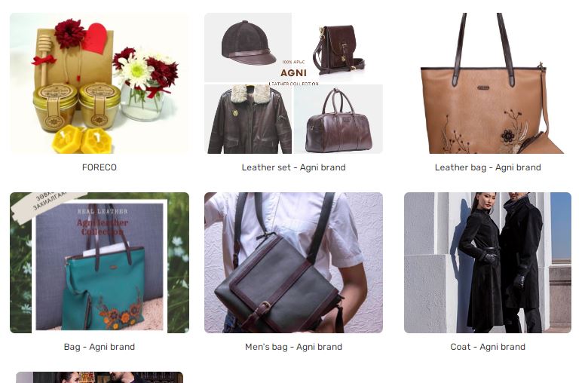Click the 'Coat - Agni brand' title
This screenshot has width=588, height=383.
(x=488, y=347)
